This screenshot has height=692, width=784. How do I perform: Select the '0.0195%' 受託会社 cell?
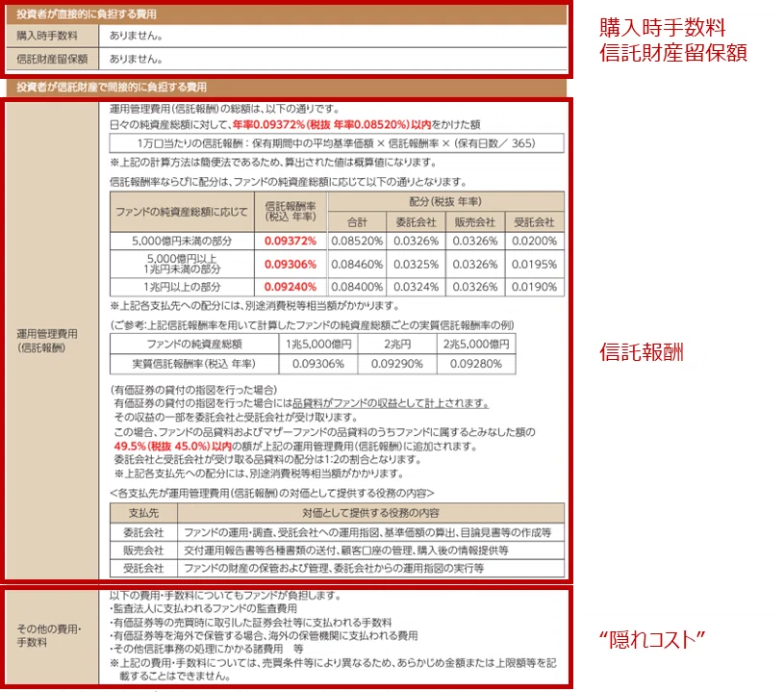(x=534, y=264)
